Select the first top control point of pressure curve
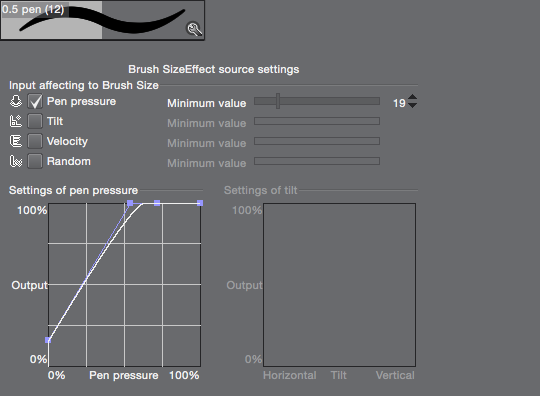 (x=130, y=203)
